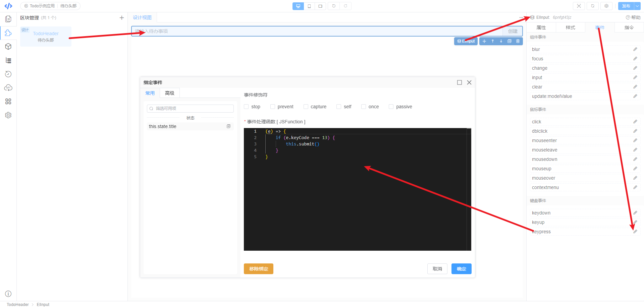
Task: Select the 高级 tab in dialog
Action: coord(170,93)
